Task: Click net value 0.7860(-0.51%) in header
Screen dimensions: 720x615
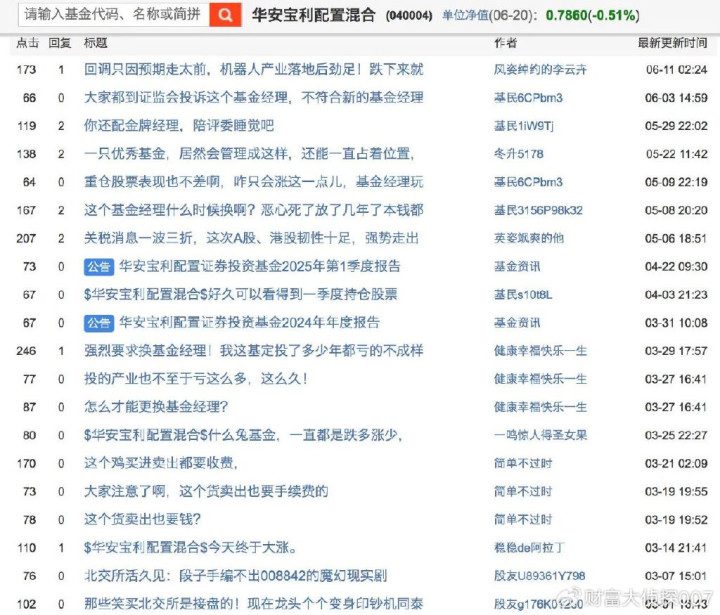Action: coord(592,15)
